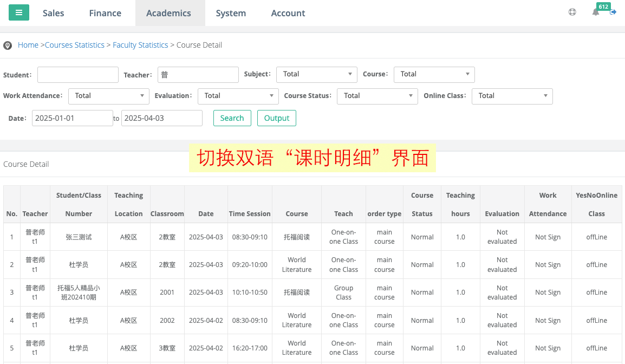Click the green hamburger menu button
Viewport: 625px width, 364px height.
click(x=19, y=13)
